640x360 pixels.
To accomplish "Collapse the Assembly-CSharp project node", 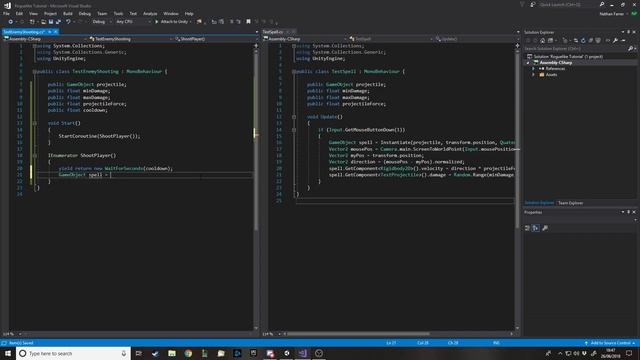I will pyautogui.click(x=528, y=63).
